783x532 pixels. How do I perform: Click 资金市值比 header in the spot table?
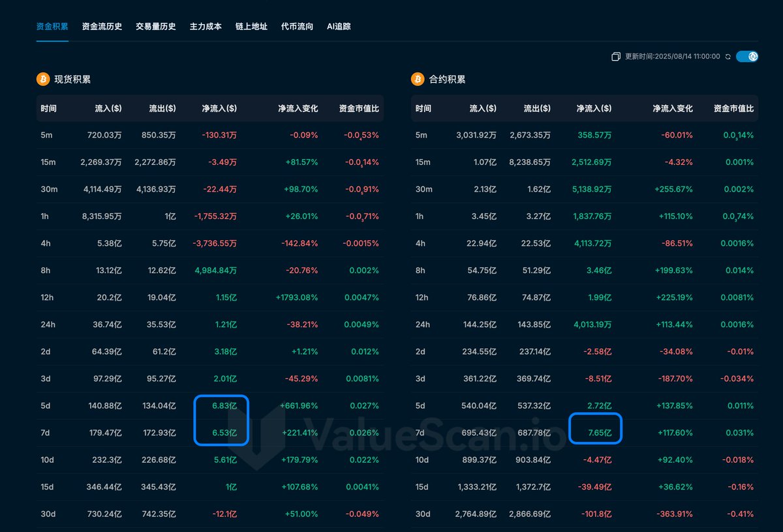click(x=359, y=109)
